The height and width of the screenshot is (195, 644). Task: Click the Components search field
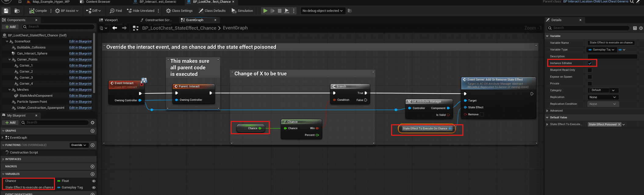(x=58, y=27)
